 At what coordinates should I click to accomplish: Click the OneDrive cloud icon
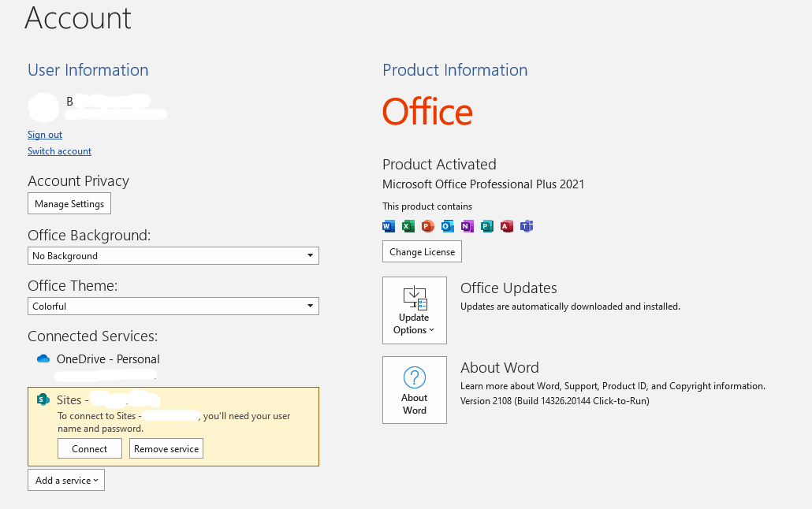pyautogui.click(x=43, y=359)
